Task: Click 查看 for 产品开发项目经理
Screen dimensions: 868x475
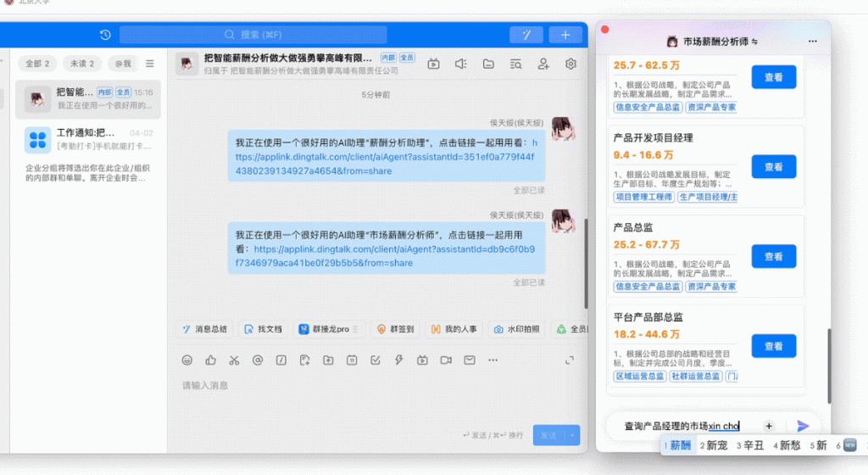Action: tap(773, 167)
